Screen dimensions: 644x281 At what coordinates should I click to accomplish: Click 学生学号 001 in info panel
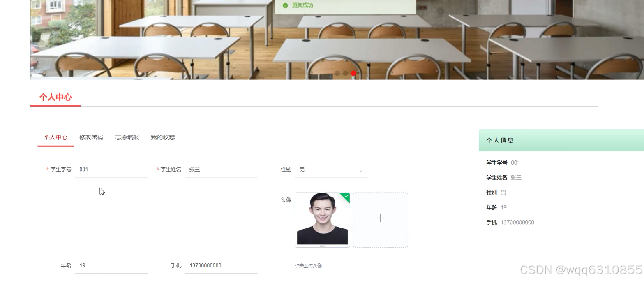(x=503, y=163)
